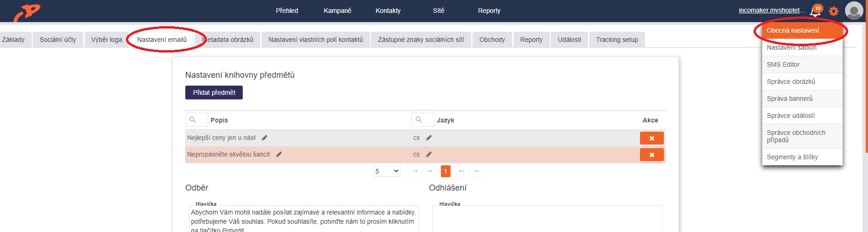
Task: Edit language of 'Nepropásněte skvělou šanci!' row
Action: pyautogui.click(x=429, y=154)
